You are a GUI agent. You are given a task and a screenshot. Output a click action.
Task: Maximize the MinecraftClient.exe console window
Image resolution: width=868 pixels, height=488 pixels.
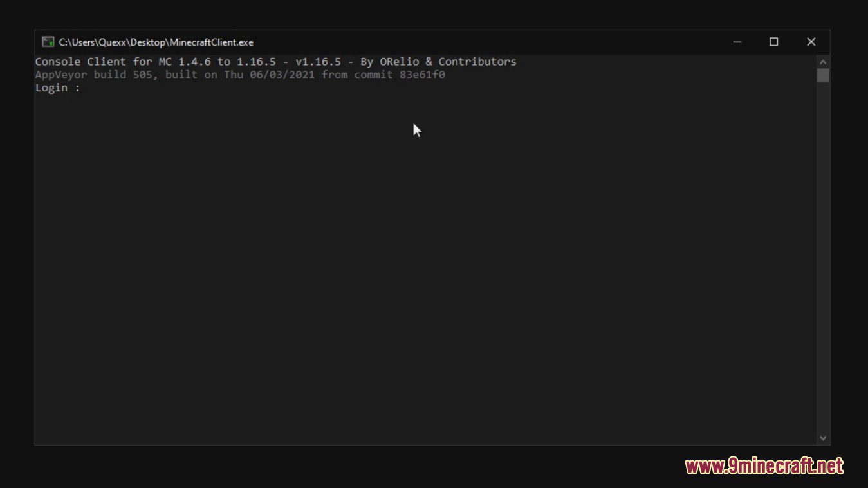tap(774, 42)
